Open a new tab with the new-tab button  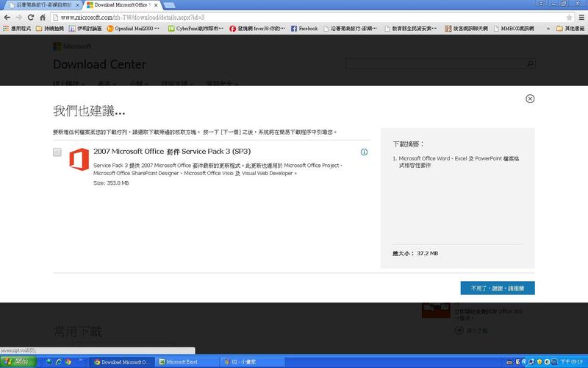click(169, 5)
